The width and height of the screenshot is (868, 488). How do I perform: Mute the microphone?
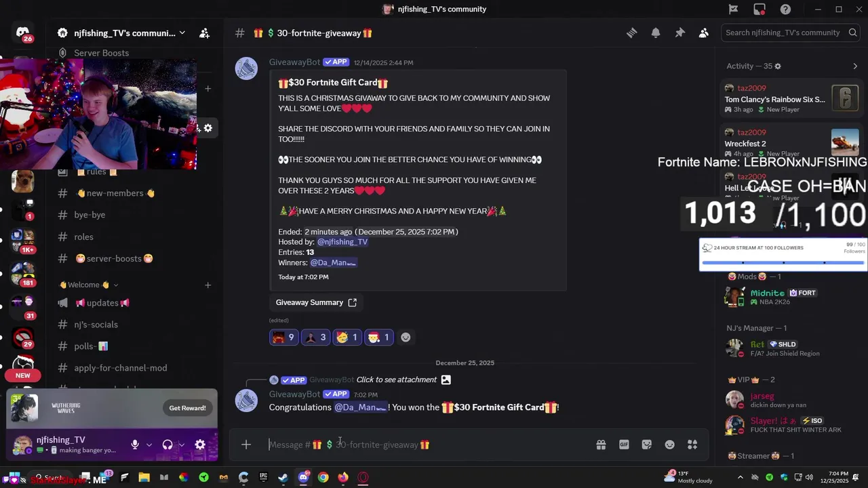point(135,445)
